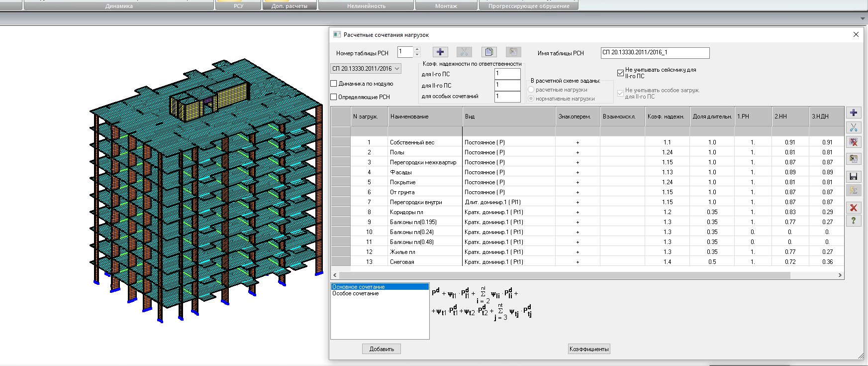Click Вид cell of Перегородки внутри row

click(509, 202)
